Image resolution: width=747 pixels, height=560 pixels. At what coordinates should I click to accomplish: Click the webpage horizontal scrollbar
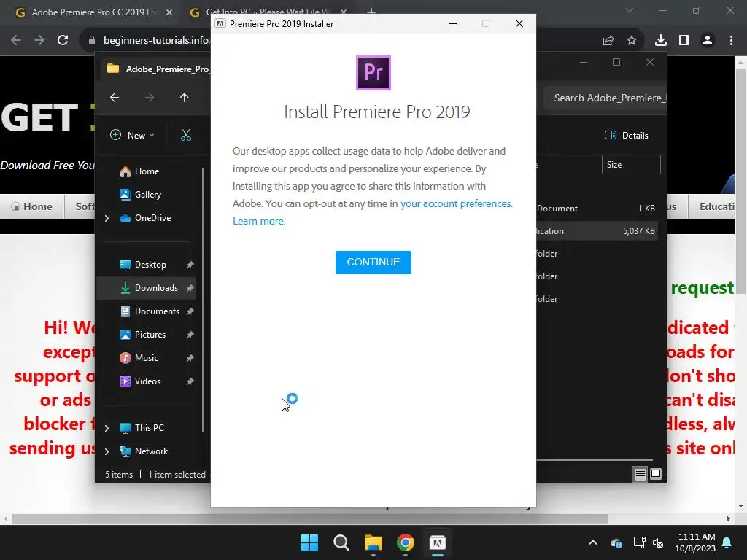[x=310, y=518]
